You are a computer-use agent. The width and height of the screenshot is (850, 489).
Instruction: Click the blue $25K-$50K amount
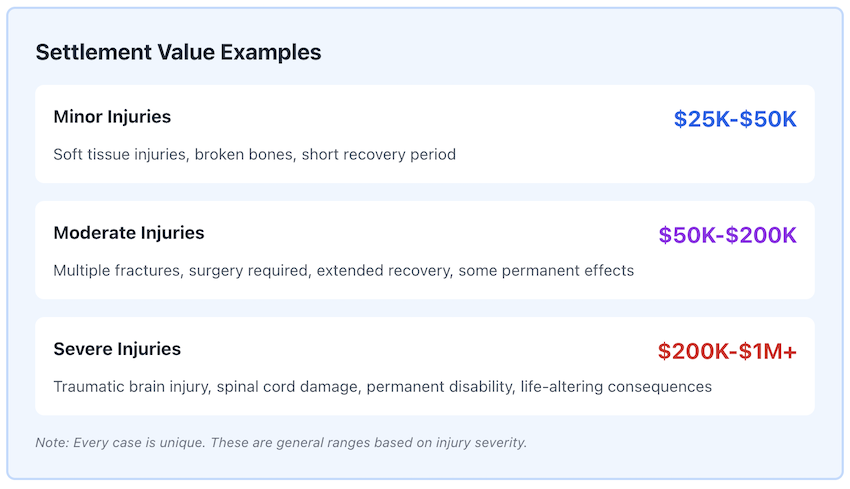(x=735, y=119)
